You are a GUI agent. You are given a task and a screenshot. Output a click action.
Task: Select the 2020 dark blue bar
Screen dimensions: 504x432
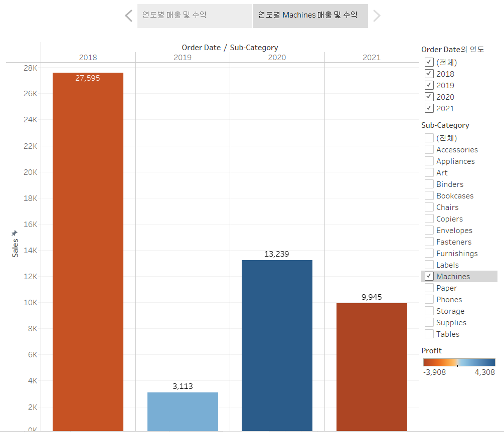[x=277, y=346]
